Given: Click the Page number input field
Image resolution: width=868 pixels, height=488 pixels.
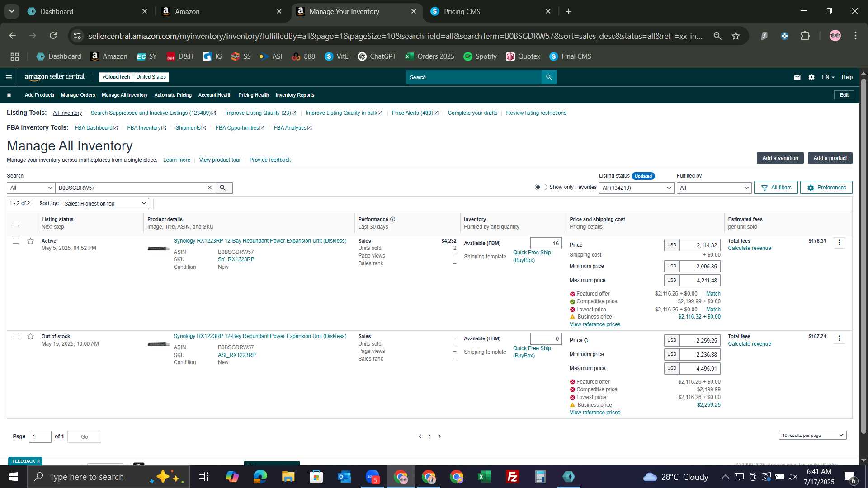Looking at the screenshot, I should (x=40, y=436).
